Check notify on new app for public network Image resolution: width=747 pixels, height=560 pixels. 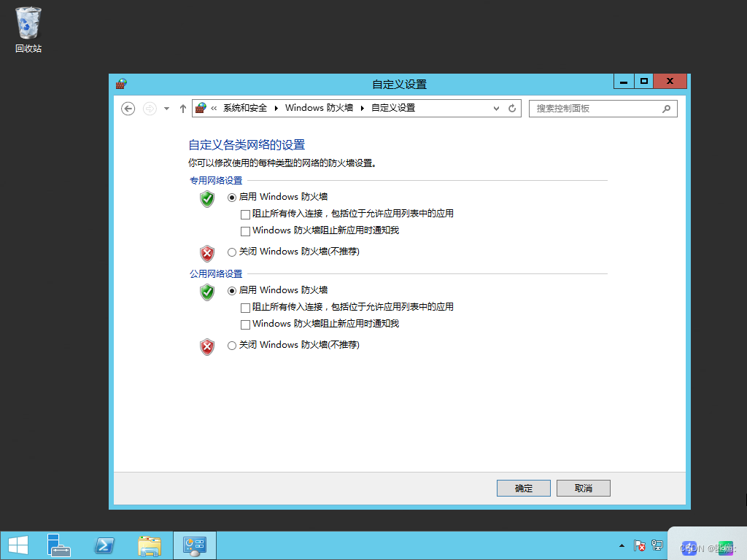[x=245, y=324]
